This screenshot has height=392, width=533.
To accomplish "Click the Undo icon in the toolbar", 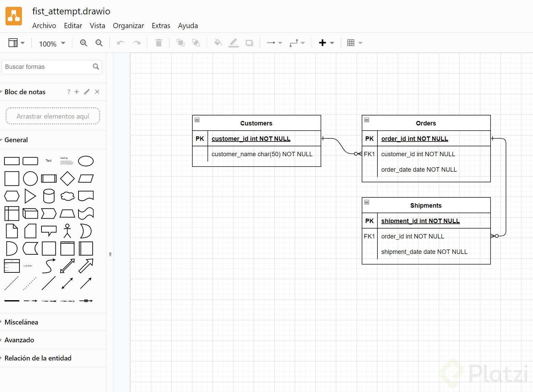I will (120, 43).
